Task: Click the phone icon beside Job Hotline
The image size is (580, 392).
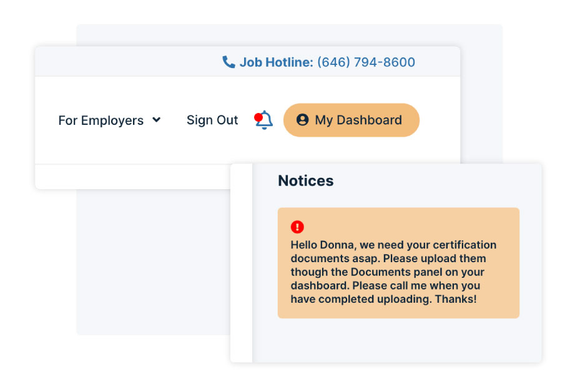Action: 229,62
